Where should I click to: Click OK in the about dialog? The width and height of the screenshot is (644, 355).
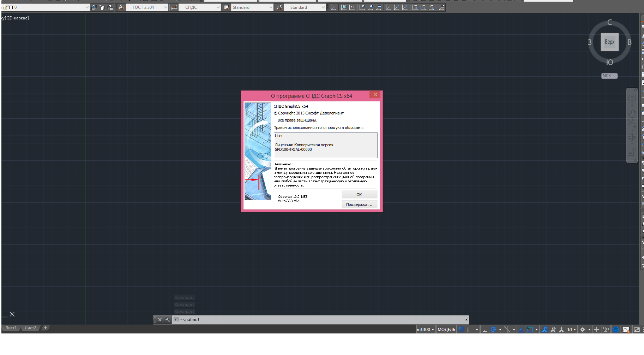[359, 195]
